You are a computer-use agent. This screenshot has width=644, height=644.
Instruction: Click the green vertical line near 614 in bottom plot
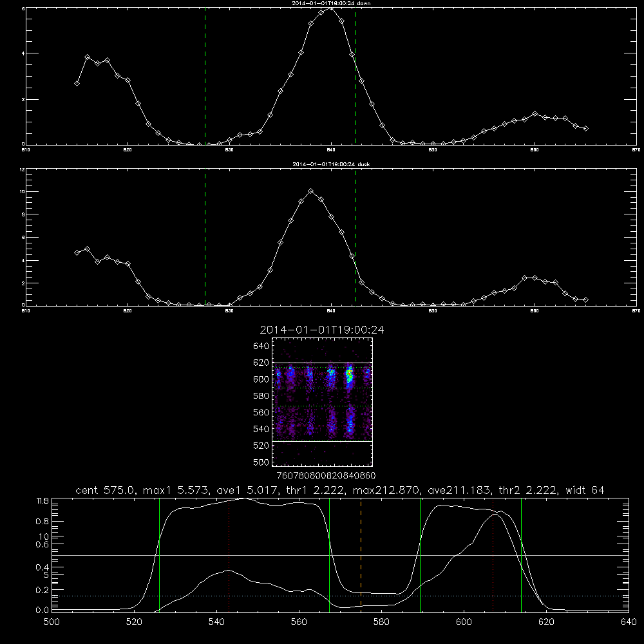coord(521,555)
